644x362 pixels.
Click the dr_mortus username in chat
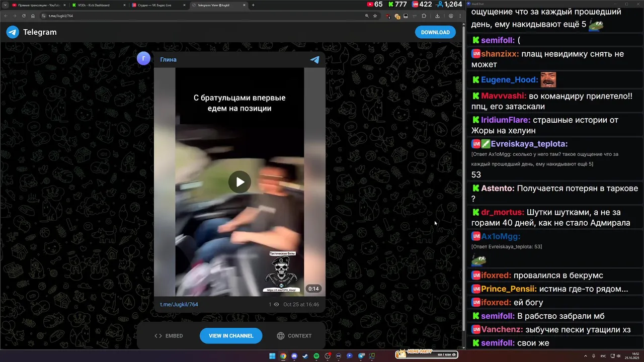[x=503, y=213]
